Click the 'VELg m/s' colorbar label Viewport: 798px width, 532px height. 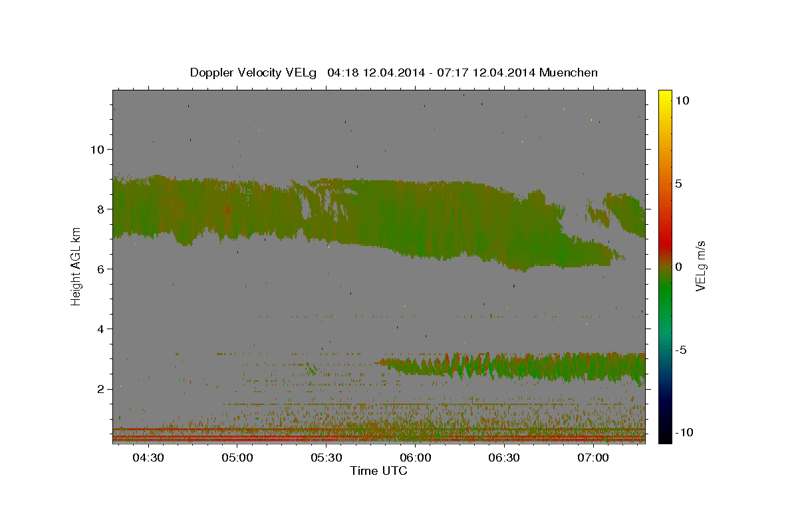coord(700,266)
